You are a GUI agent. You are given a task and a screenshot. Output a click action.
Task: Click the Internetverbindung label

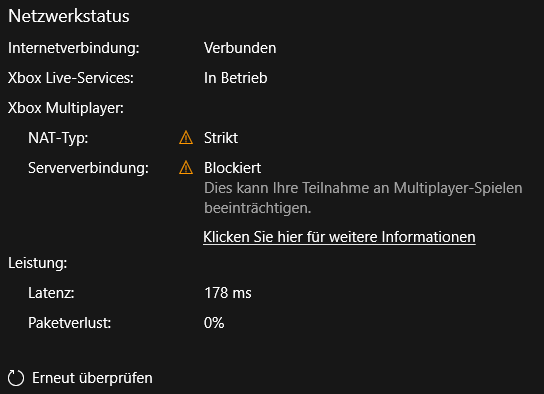click(74, 48)
